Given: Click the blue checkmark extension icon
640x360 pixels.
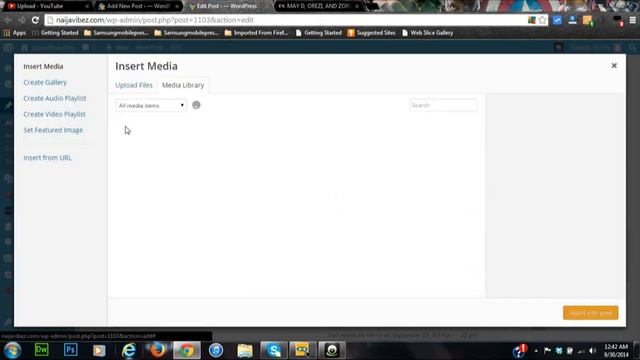Looking at the screenshot, I should pos(558,20).
